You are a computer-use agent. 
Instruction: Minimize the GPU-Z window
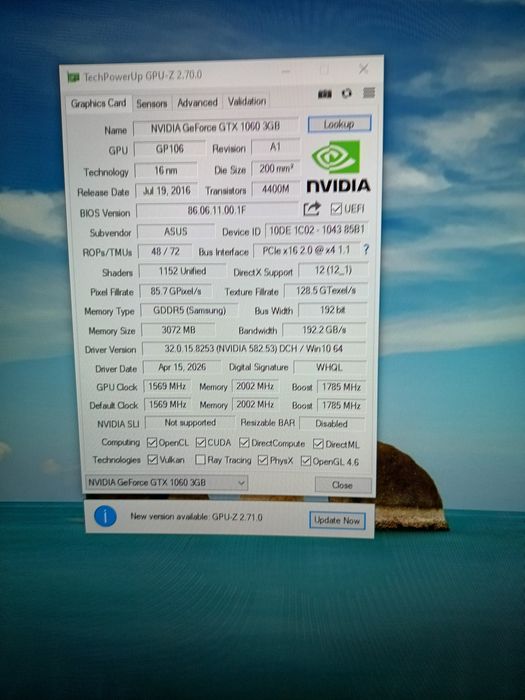(x=286, y=71)
